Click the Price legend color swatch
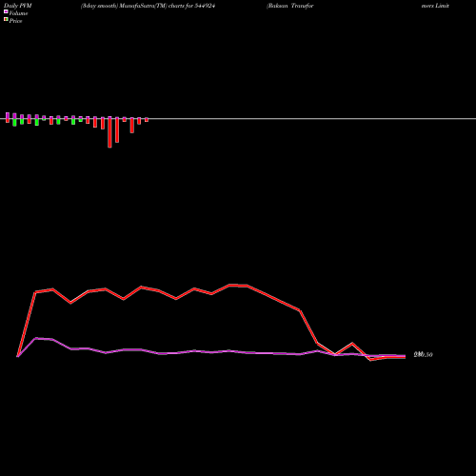 [6, 20]
